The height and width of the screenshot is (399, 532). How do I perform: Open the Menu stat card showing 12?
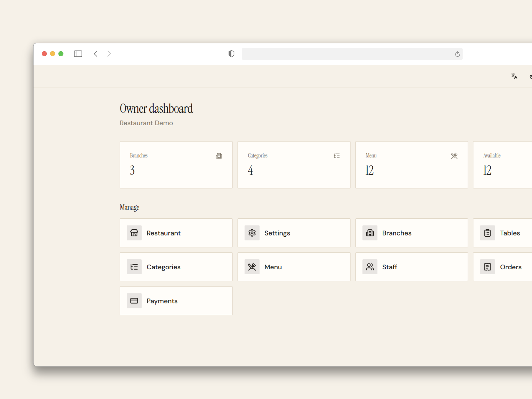411,165
